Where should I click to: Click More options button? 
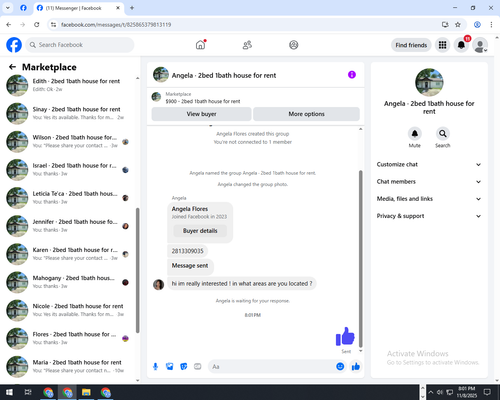[306, 114]
